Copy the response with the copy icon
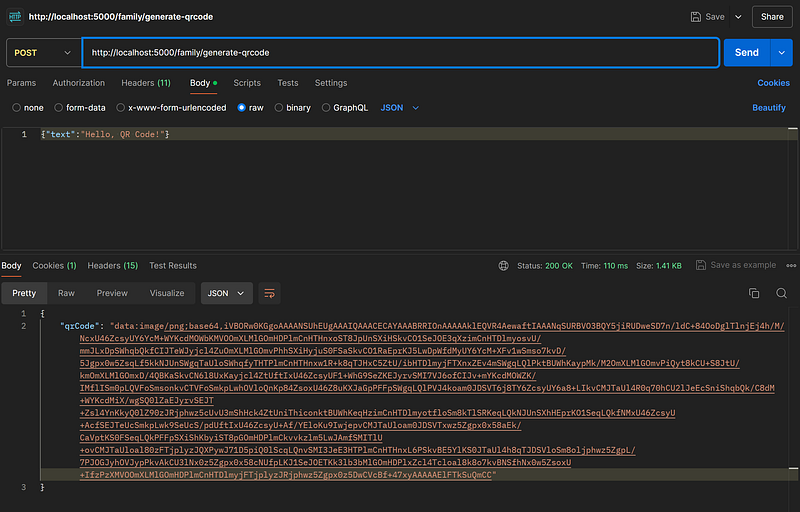This screenshot has height=512, width=800. [754, 293]
